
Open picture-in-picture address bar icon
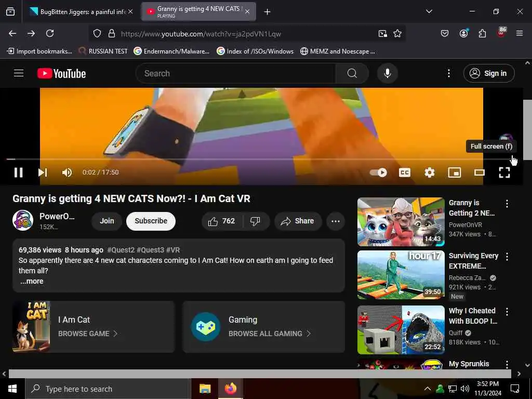383,33
